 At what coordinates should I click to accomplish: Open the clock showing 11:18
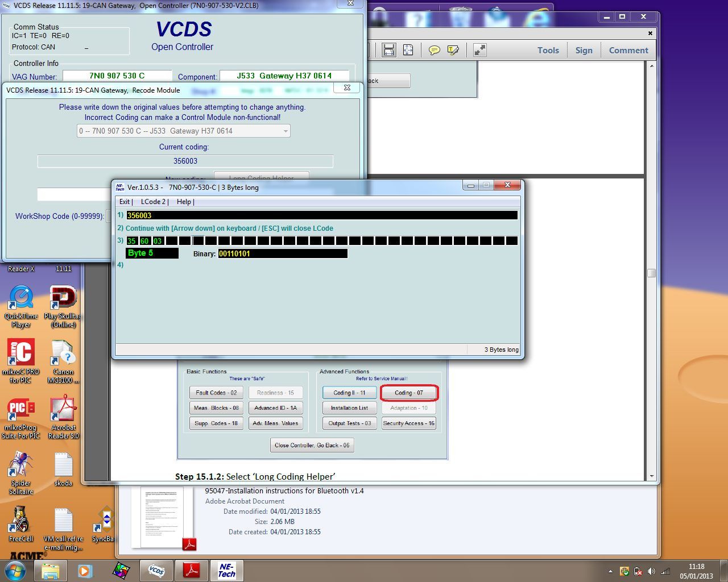coord(696,571)
